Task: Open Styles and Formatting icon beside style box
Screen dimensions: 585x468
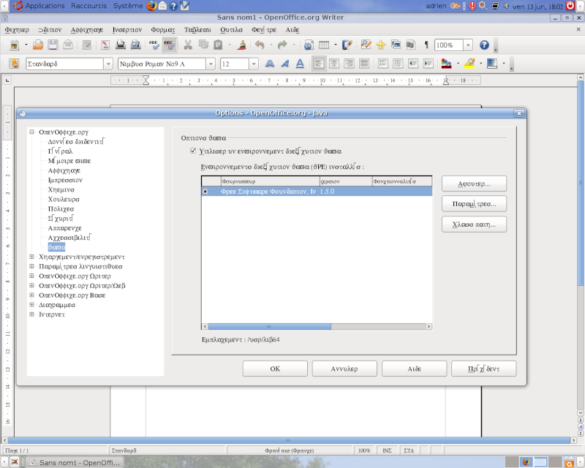Action: tap(14, 64)
